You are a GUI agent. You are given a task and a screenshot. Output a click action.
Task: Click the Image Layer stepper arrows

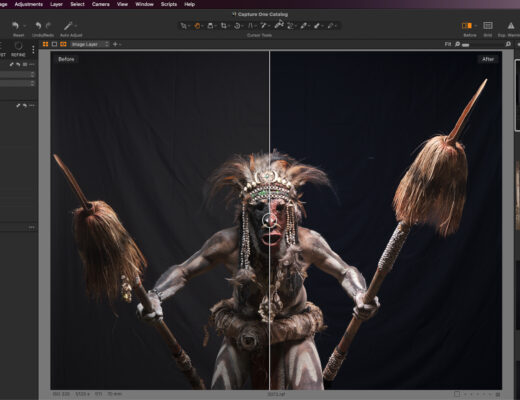tap(107, 44)
